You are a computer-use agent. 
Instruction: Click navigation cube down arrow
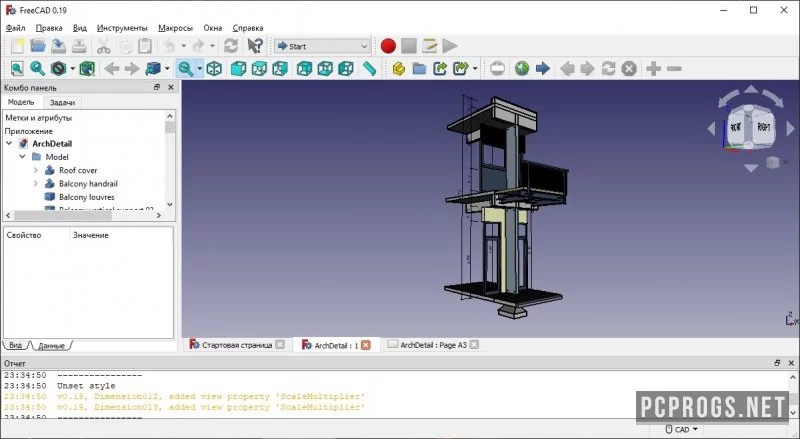tap(751, 168)
